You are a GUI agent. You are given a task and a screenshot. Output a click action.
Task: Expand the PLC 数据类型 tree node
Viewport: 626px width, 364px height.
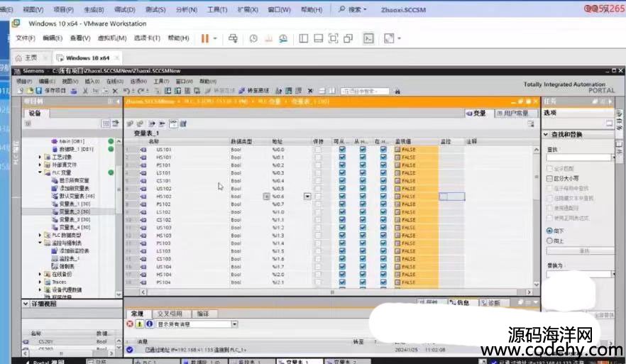coord(40,235)
